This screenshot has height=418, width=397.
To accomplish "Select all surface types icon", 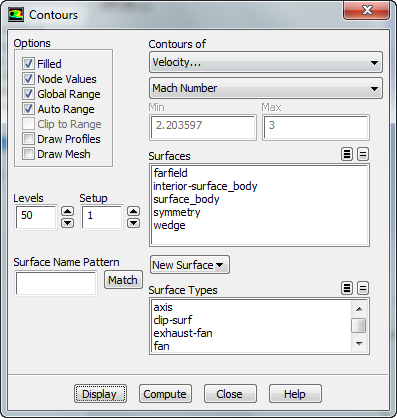I will (x=347, y=288).
